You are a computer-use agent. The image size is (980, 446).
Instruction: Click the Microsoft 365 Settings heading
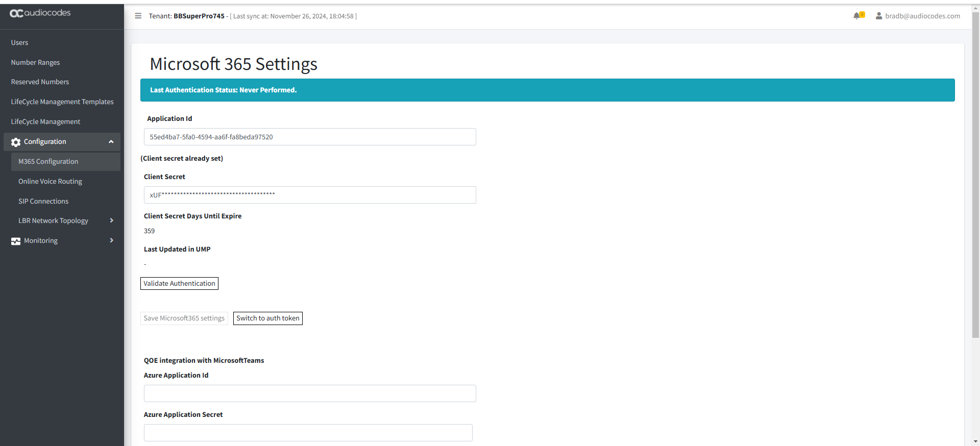233,64
